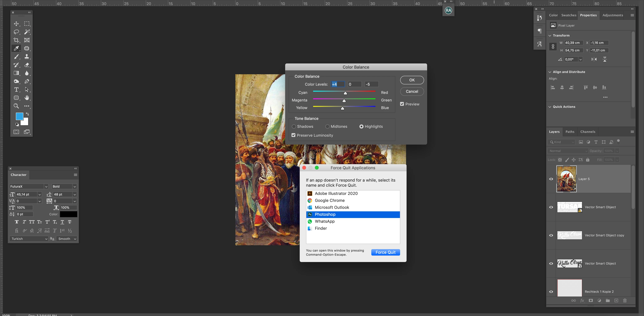Hide Layer 5 using eye icon
644x316 pixels.
tap(551, 179)
